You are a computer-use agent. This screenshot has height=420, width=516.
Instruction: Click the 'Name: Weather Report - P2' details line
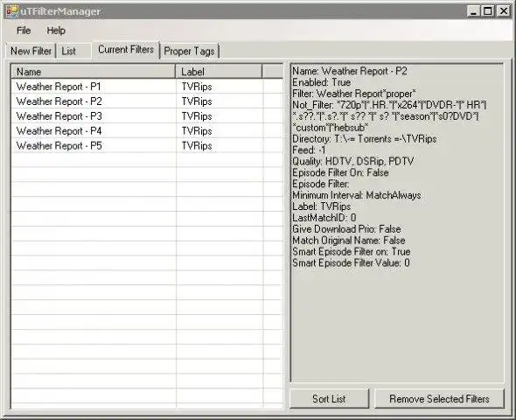point(350,71)
